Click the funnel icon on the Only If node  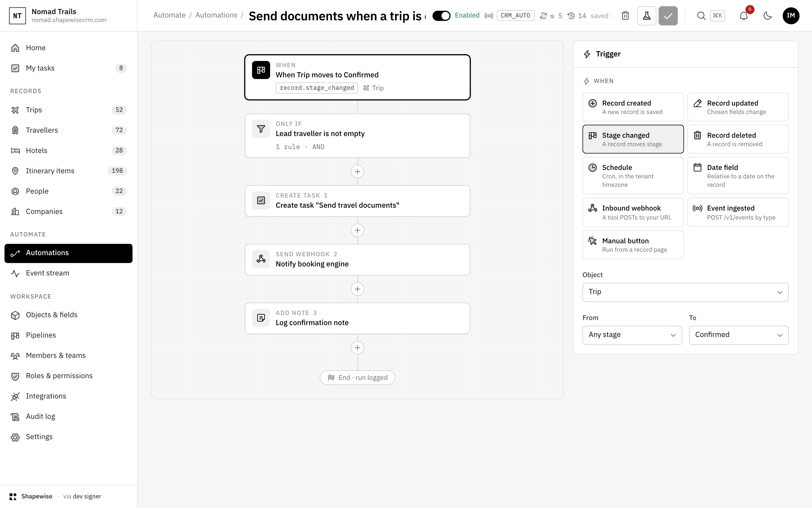point(261,129)
